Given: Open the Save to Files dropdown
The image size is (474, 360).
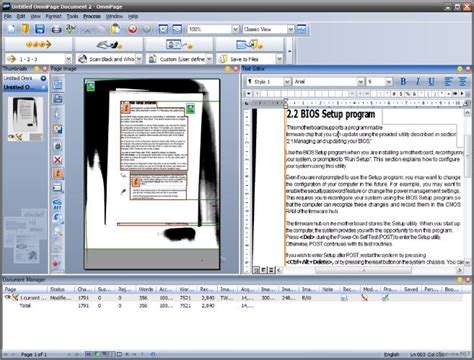Looking at the screenshot, I should (279, 59).
